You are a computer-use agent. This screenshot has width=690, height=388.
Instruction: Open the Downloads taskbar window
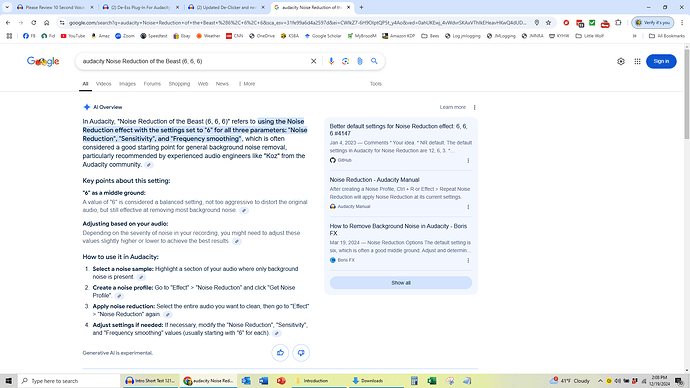(376, 381)
